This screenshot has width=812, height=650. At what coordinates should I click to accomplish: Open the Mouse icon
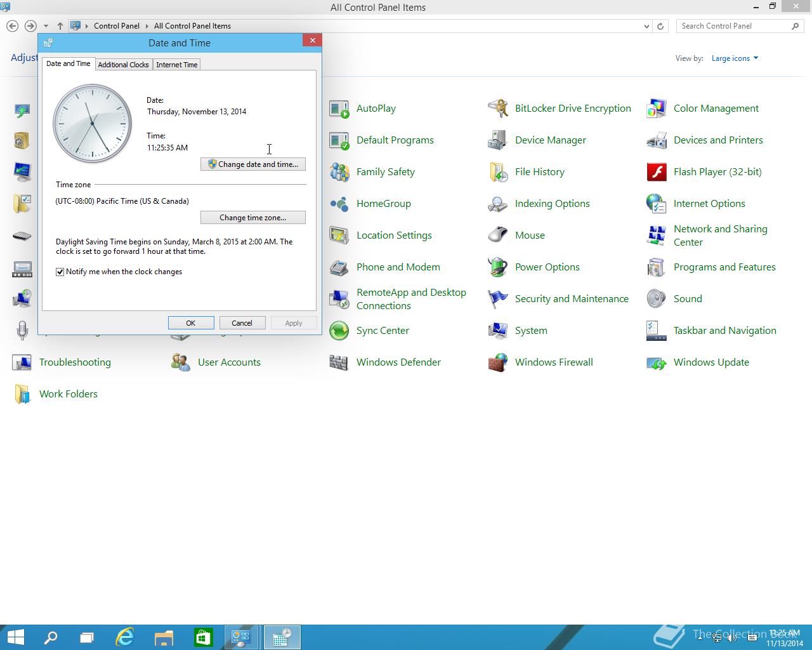pyautogui.click(x=498, y=235)
